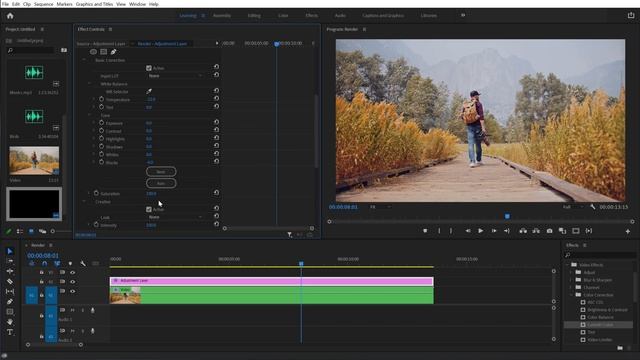Image resolution: width=640 pixels, height=360 pixels.
Task: Select the Slip tool
Action: tap(10, 291)
